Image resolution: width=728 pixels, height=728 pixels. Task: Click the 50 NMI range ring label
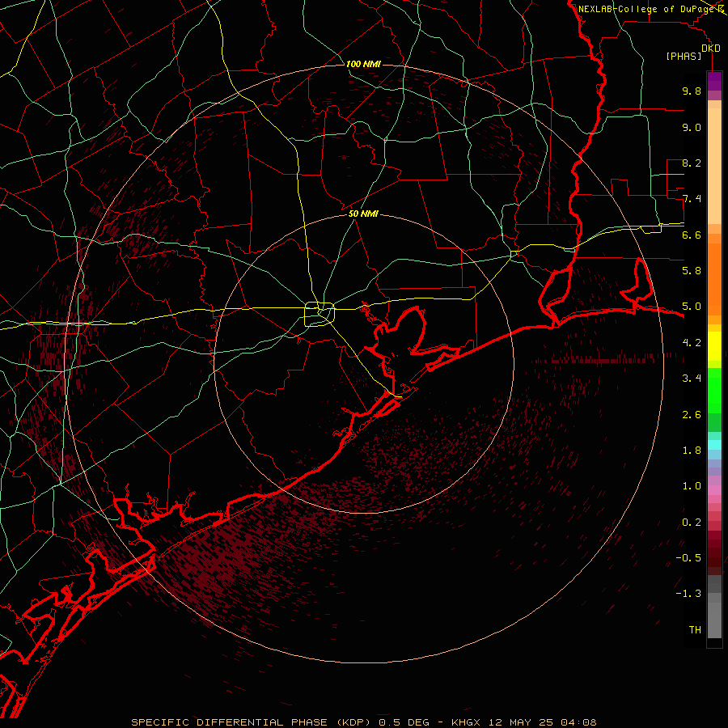363,214
